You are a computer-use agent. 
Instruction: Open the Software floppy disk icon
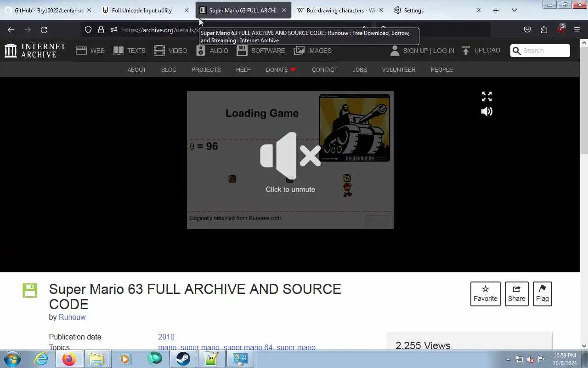click(242, 51)
